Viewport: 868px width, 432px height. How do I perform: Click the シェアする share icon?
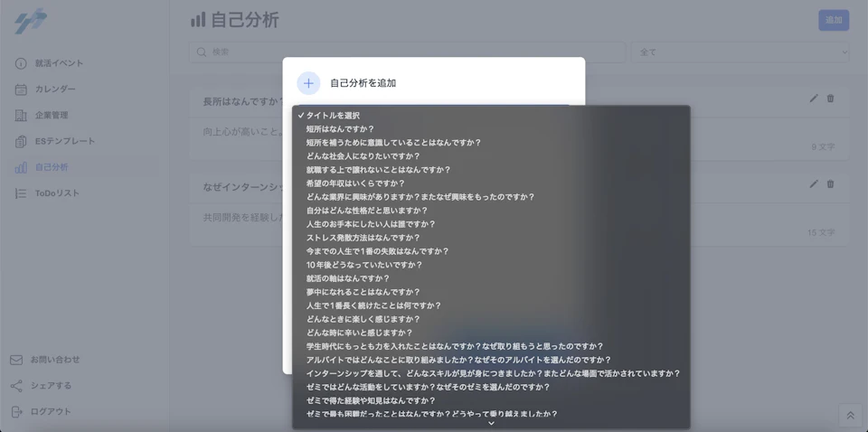(16, 386)
